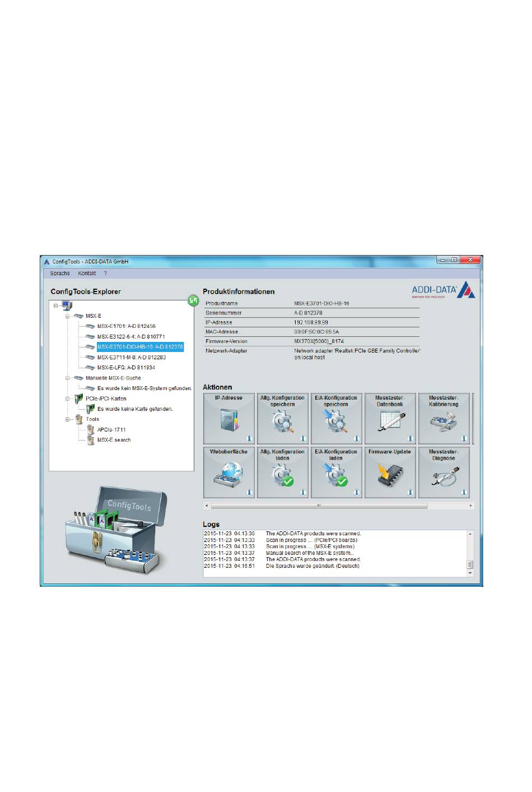Click the horizontal scrollbar under Aktionen

(x=319, y=506)
